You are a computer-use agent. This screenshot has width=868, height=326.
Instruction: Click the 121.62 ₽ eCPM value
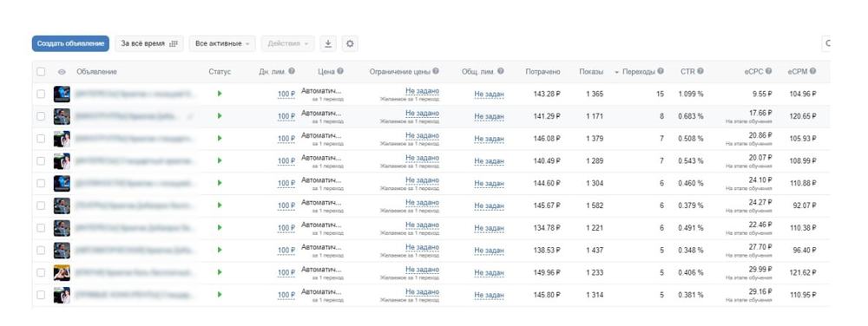click(803, 272)
